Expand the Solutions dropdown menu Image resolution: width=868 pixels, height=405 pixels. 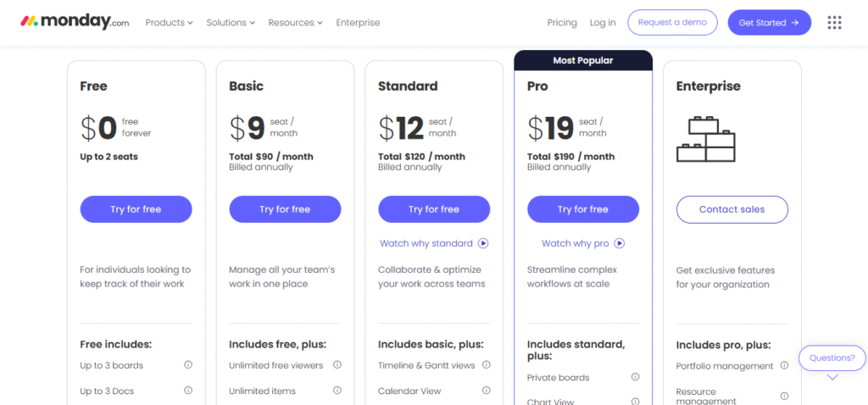coord(230,23)
